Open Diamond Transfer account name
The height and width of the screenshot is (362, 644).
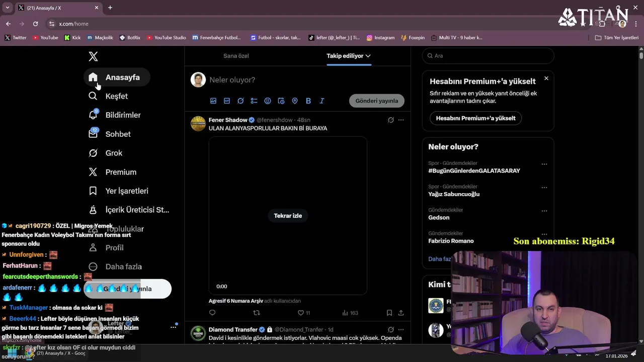coord(233,329)
